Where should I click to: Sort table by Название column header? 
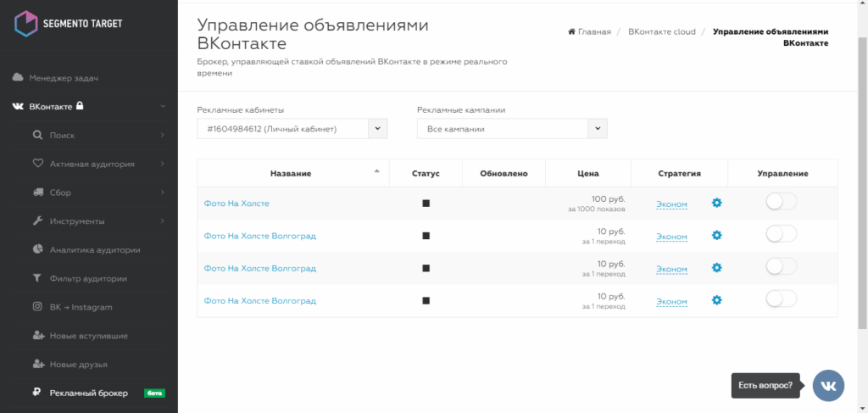pos(291,173)
